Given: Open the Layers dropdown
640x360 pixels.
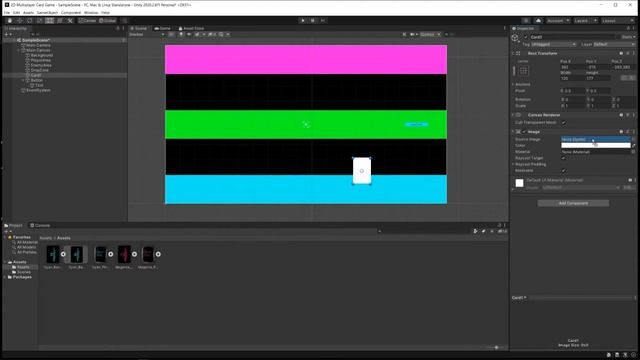Looking at the screenshot, I should tap(585, 20).
